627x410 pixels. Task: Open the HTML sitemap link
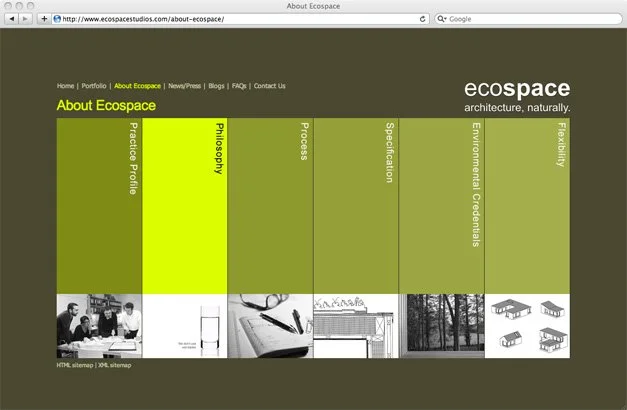(75, 365)
